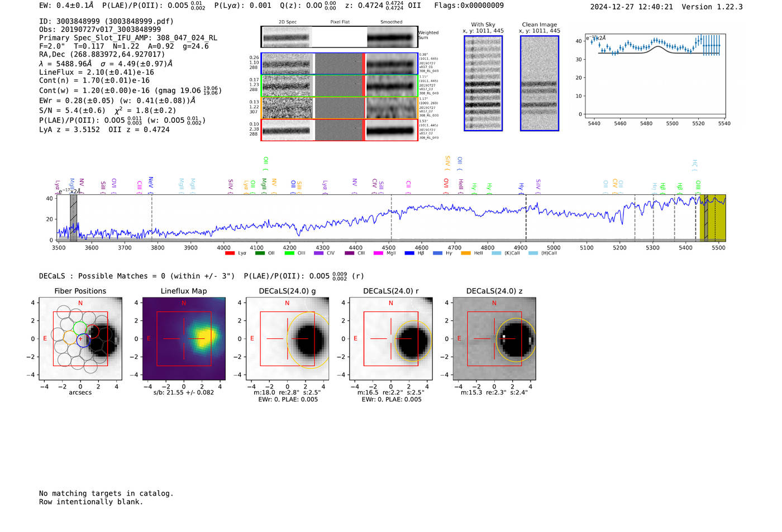
Task: Click the blue fiber circle at center
Action: coord(83,340)
